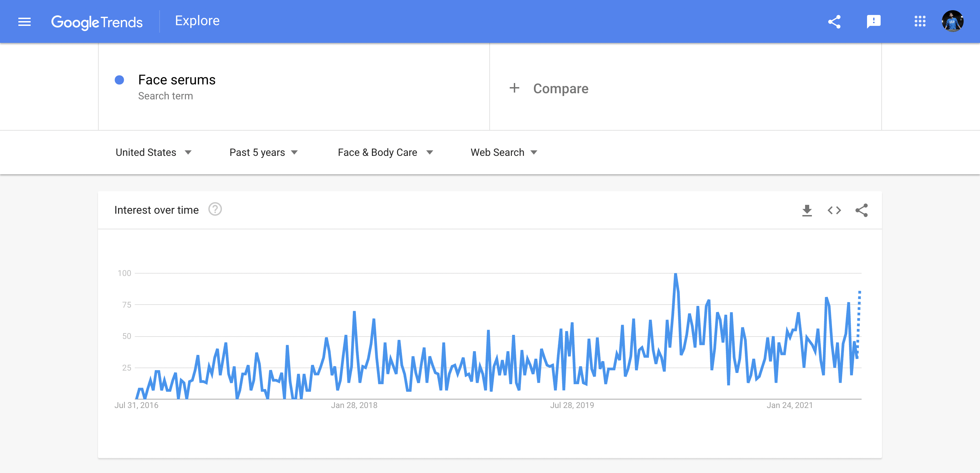Open the United States region dropdown
Screen dimensions: 980x473
pos(153,152)
